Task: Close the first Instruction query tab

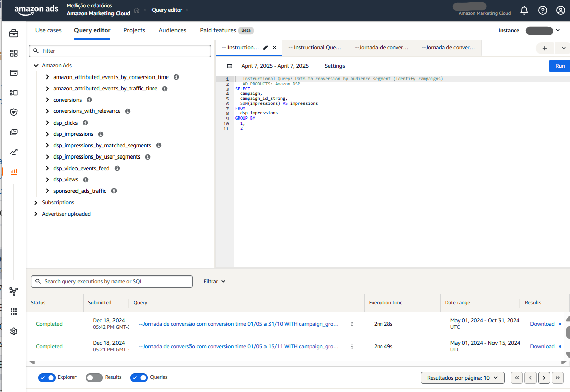Action: (x=275, y=48)
